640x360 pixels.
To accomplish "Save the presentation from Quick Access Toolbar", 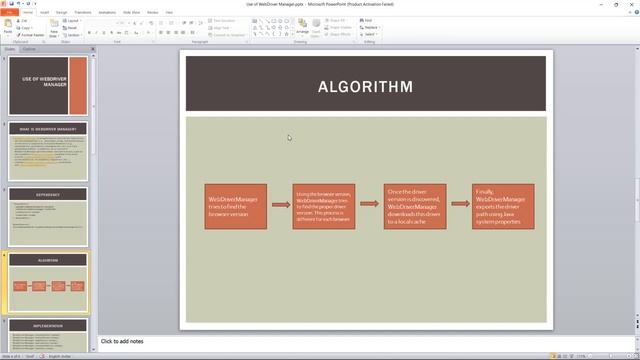I will point(11,4).
